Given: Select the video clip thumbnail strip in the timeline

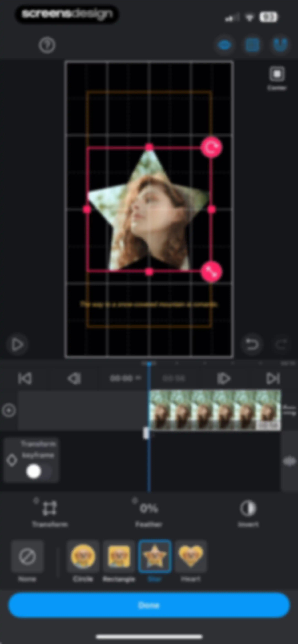Looking at the screenshot, I should [215, 411].
